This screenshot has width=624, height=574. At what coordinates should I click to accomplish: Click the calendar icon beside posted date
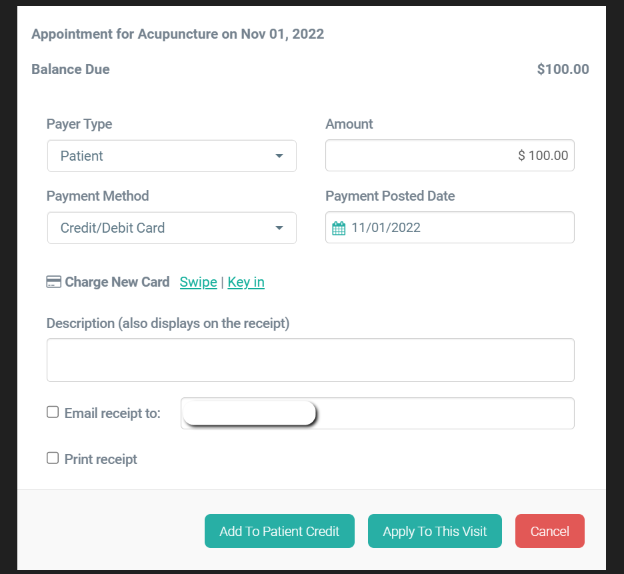point(338,228)
